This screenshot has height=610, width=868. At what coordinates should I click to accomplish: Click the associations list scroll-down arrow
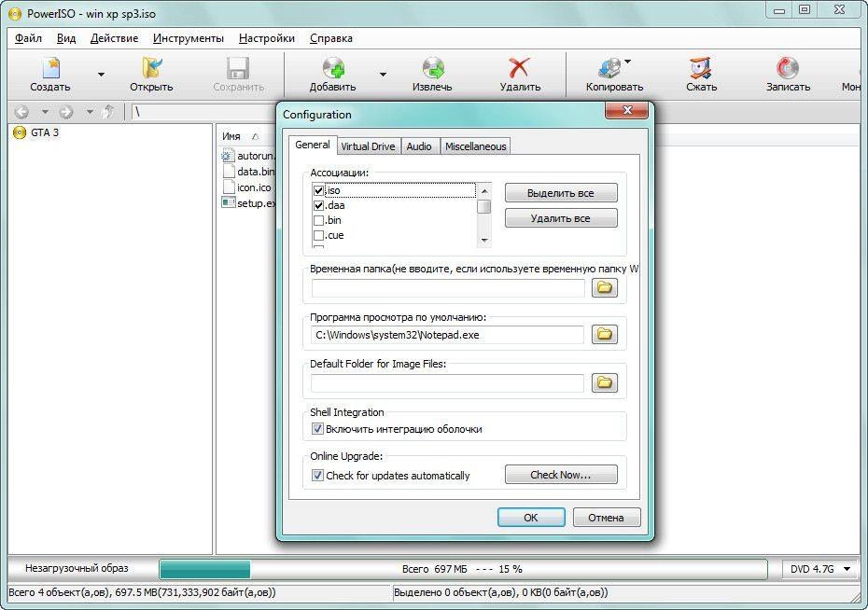point(484,241)
